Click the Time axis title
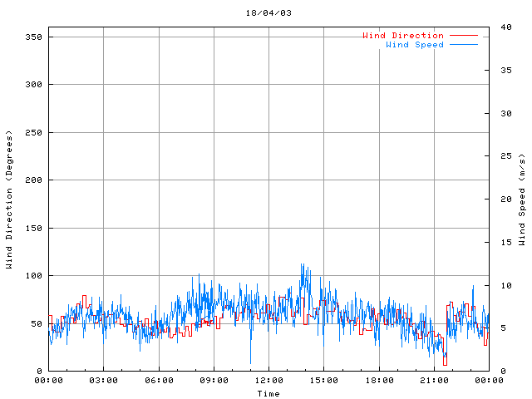 (x=268, y=393)
